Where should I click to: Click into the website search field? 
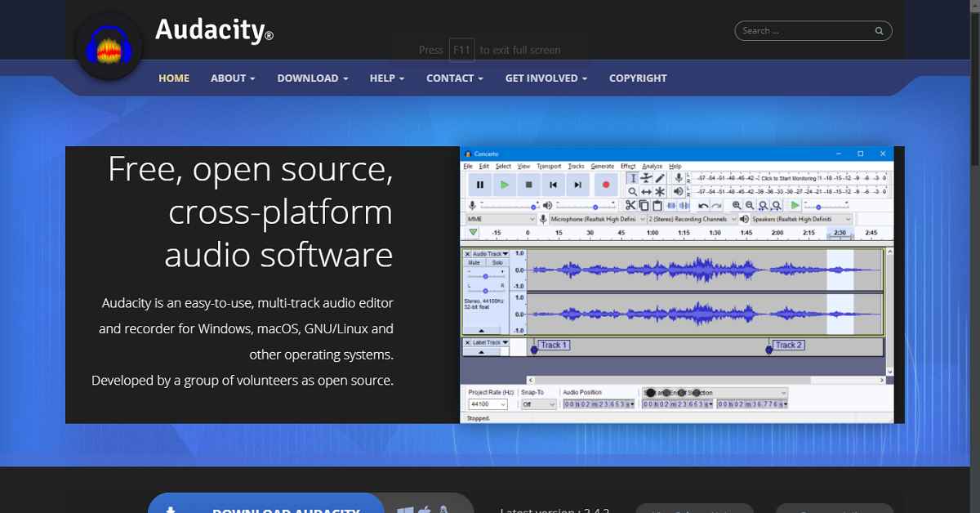point(804,31)
